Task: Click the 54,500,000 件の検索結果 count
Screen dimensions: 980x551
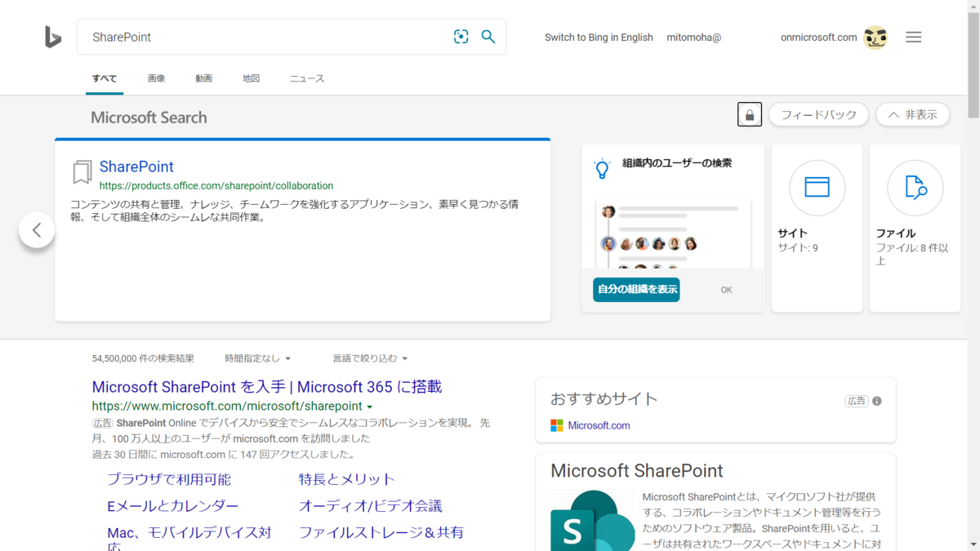Action: coord(143,358)
